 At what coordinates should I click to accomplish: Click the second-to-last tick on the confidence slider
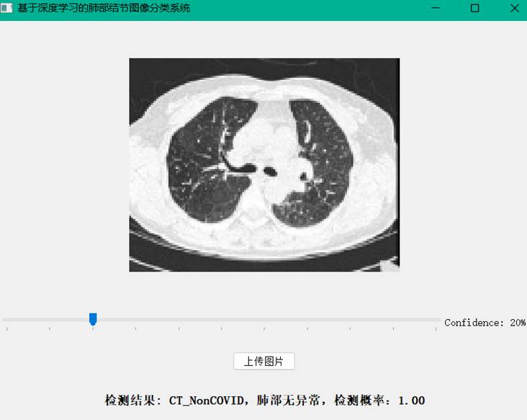click(393, 329)
